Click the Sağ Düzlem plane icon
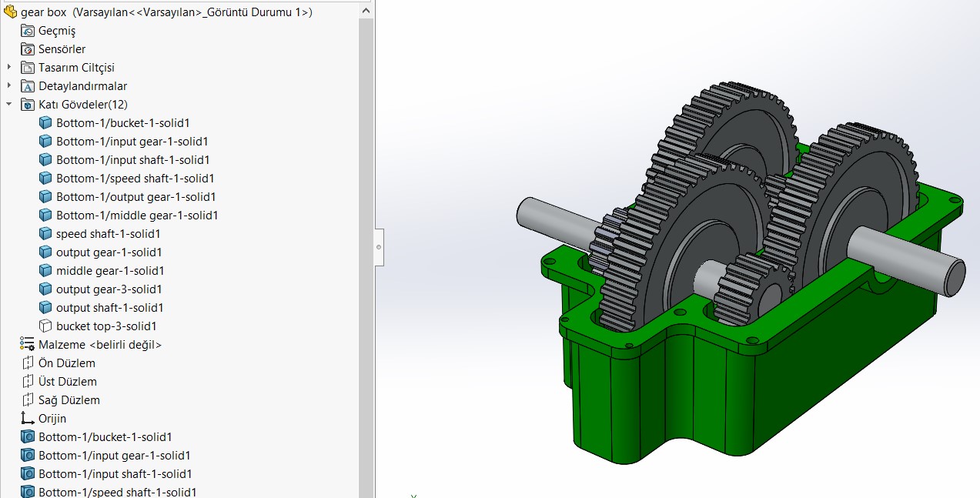980x498 pixels. click(x=28, y=400)
